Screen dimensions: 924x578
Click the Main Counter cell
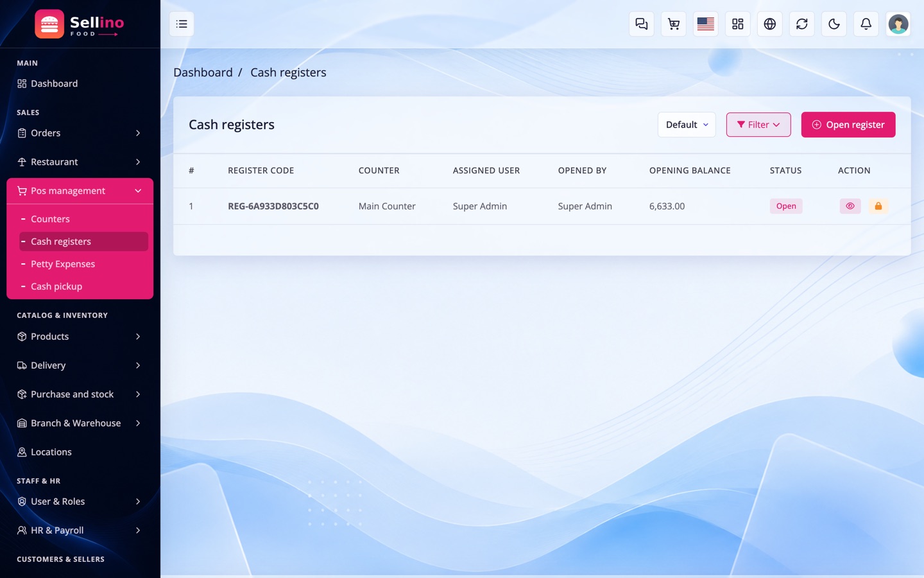point(387,206)
